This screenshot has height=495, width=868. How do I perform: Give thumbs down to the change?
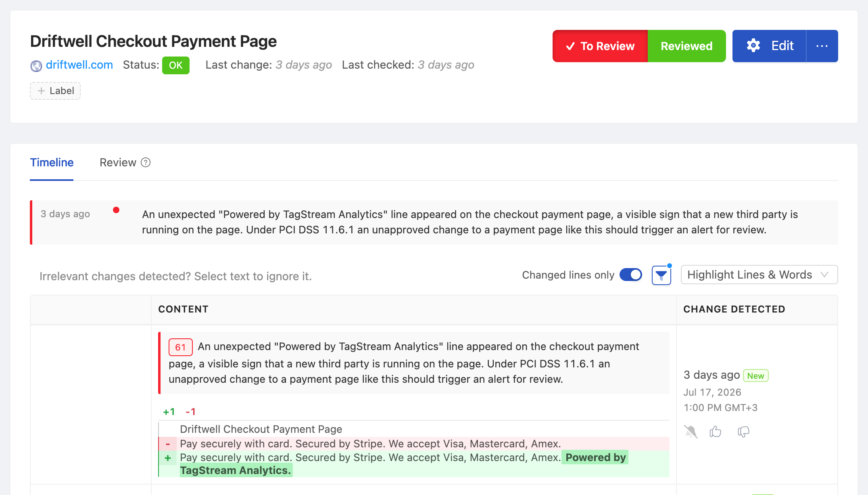[743, 432]
